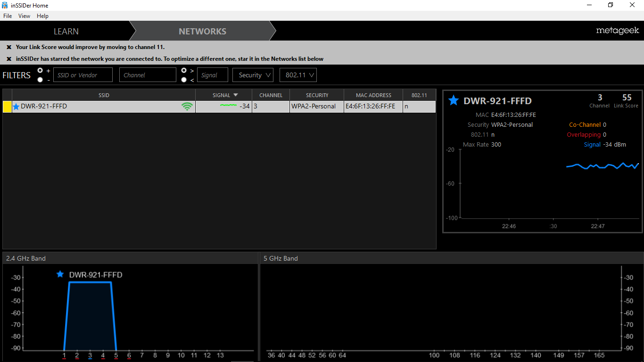Viewport: 644px width, 362px height.
Task: Dismiss the starred network notice
Action: 9,59
